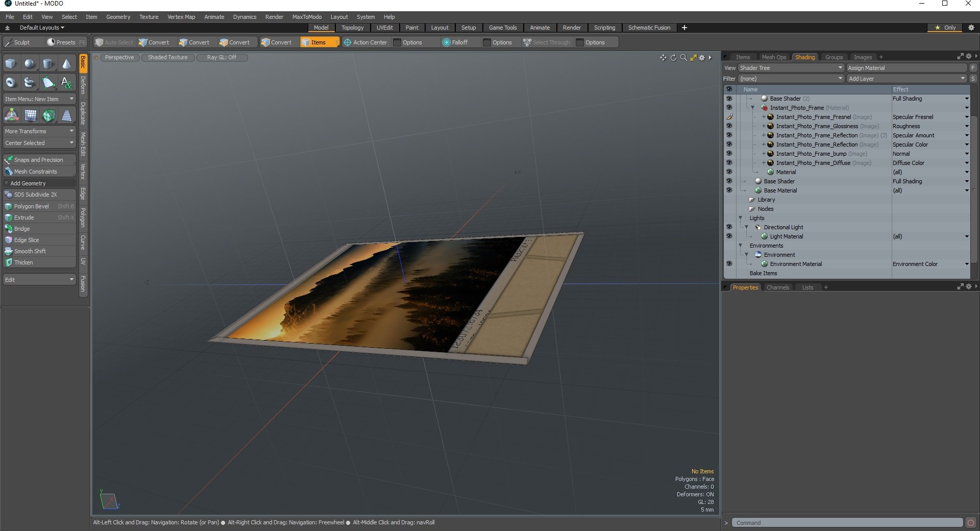Open the Add Layer dropdown
This screenshot has width=980, height=531.
906,79
